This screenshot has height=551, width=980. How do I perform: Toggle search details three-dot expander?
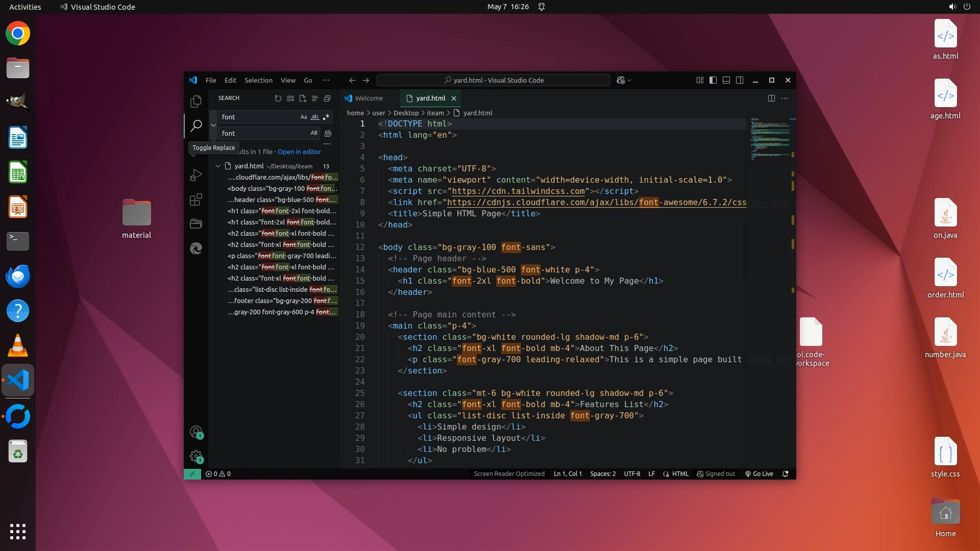(x=327, y=144)
